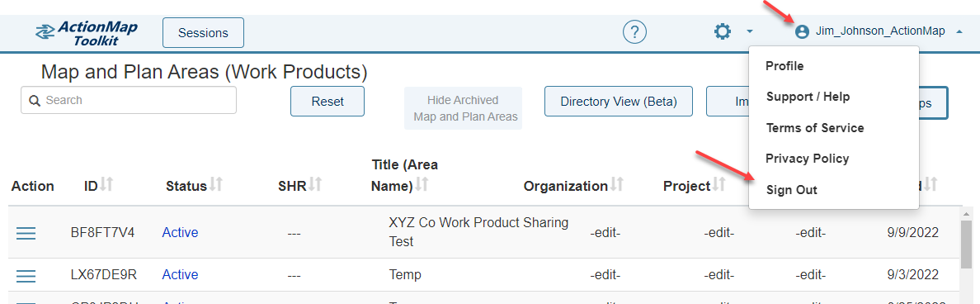Click the ActionMap Toolkit logo
The width and height of the screenshot is (980, 304).
point(87,33)
